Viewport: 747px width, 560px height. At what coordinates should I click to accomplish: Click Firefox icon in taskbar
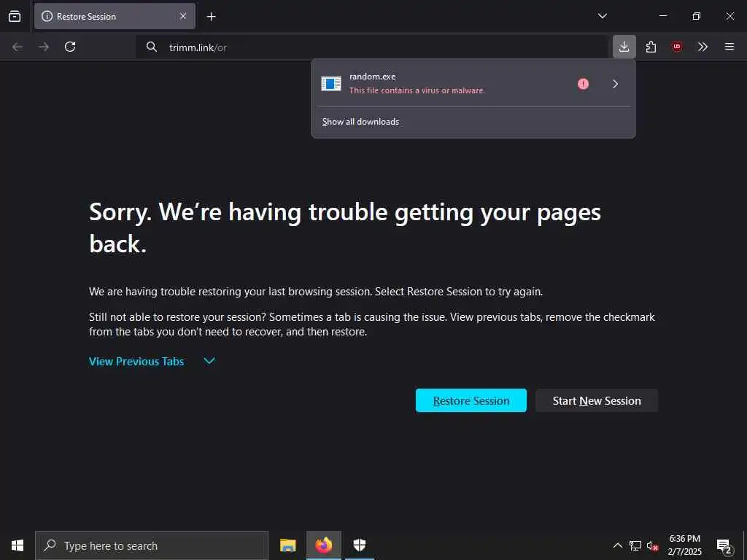pos(323,545)
